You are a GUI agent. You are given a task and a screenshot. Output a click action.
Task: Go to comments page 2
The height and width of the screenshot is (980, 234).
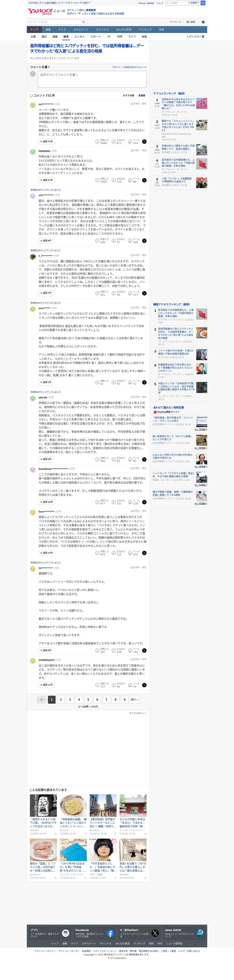pos(61,700)
